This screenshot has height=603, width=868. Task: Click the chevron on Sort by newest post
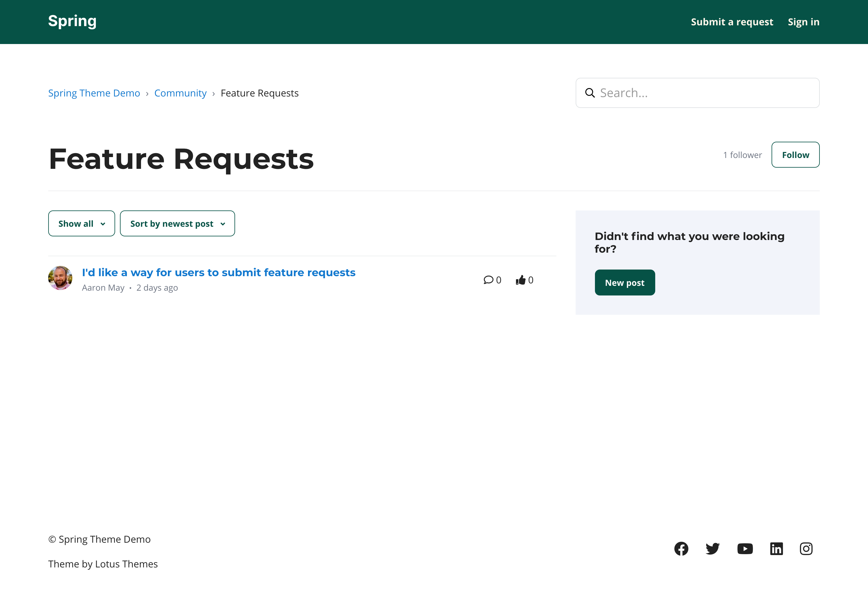[223, 224]
